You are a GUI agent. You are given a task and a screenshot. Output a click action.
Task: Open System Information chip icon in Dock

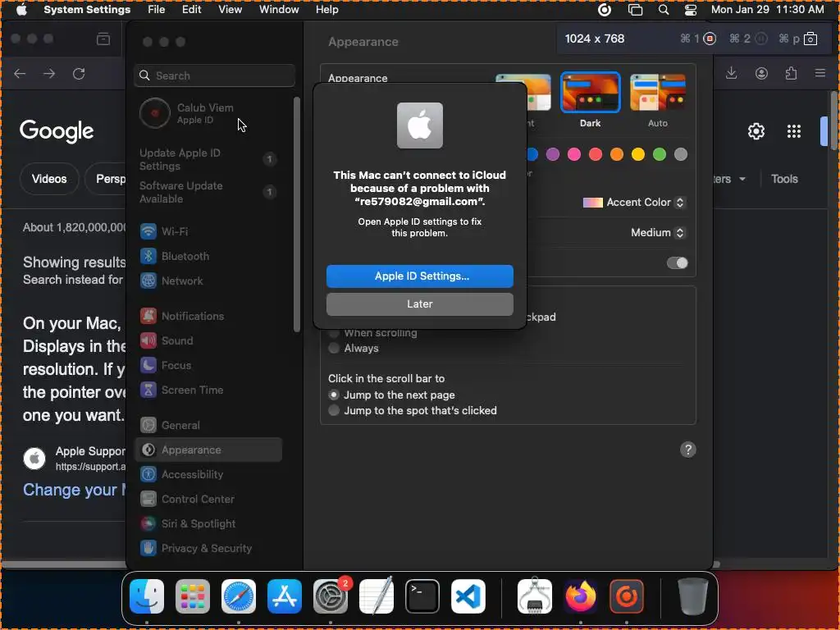click(x=535, y=596)
